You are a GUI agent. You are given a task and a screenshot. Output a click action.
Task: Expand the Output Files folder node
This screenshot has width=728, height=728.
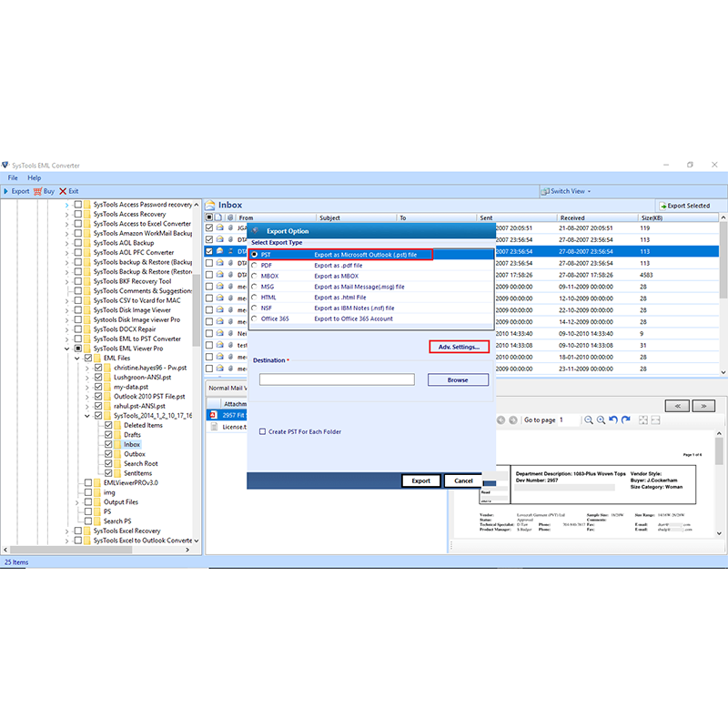coord(76,502)
